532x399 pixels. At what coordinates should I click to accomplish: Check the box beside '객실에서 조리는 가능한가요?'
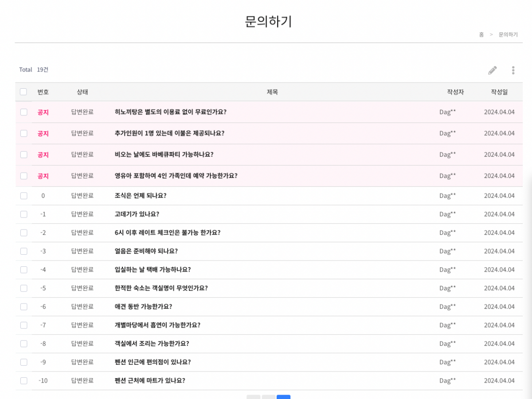pyautogui.click(x=23, y=344)
